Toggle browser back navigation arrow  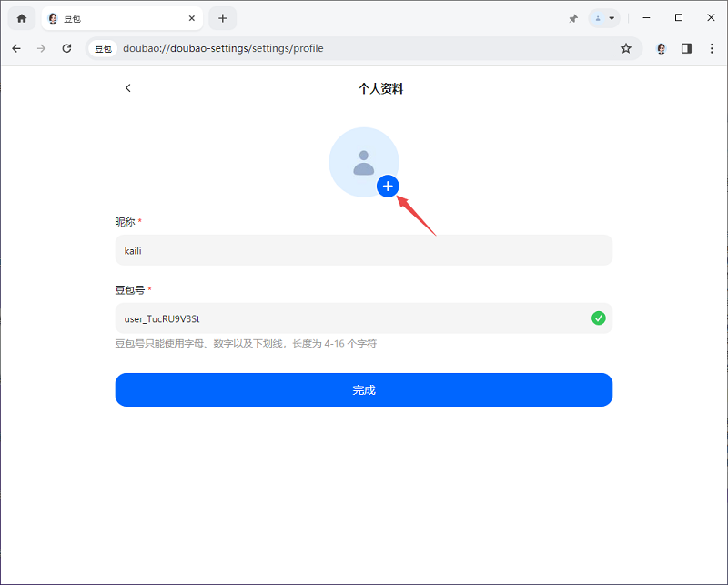pos(15,48)
